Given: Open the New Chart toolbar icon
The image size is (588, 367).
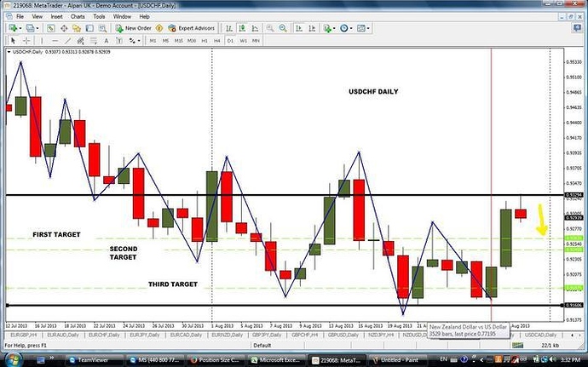Looking at the screenshot, I should (x=13, y=28).
